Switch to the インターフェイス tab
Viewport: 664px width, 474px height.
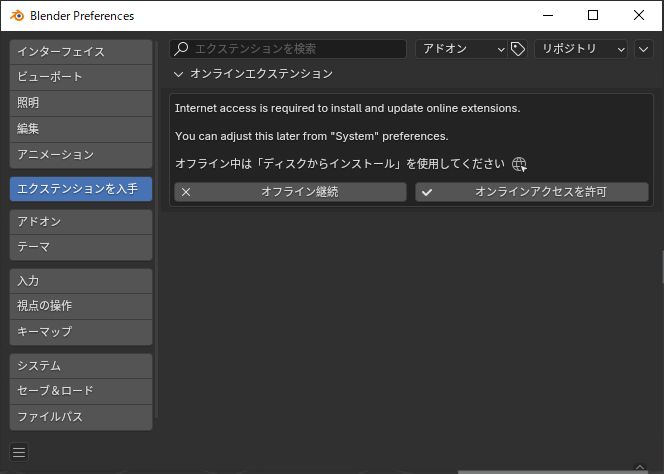(x=80, y=51)
